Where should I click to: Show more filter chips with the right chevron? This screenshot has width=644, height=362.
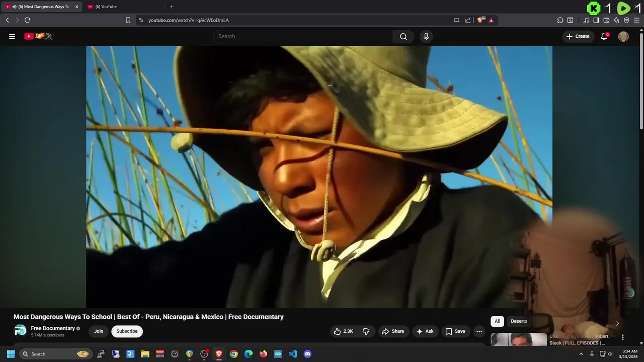coord(617,323)
